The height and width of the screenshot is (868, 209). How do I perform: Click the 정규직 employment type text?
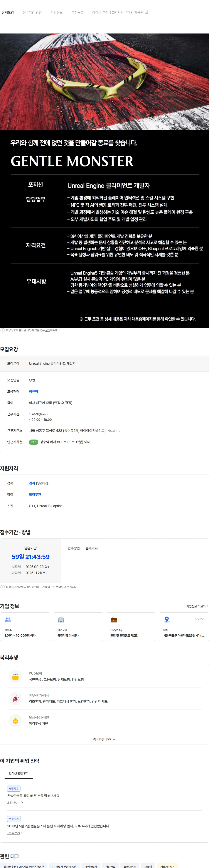coord(33,391)
